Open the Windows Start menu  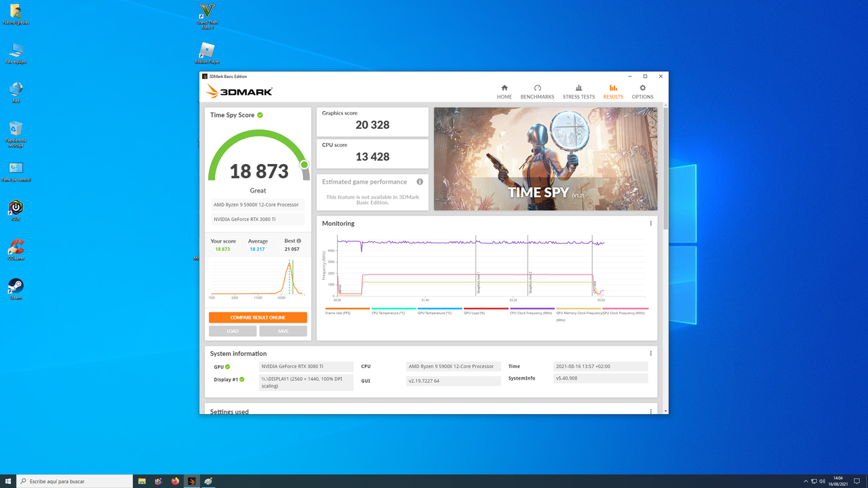coord(8,481)
